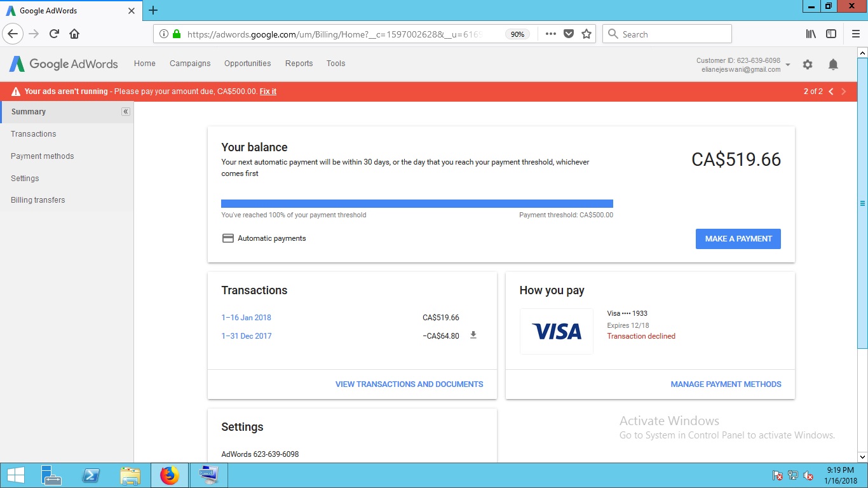Open page actions three-dots menu

pos(551,34)
